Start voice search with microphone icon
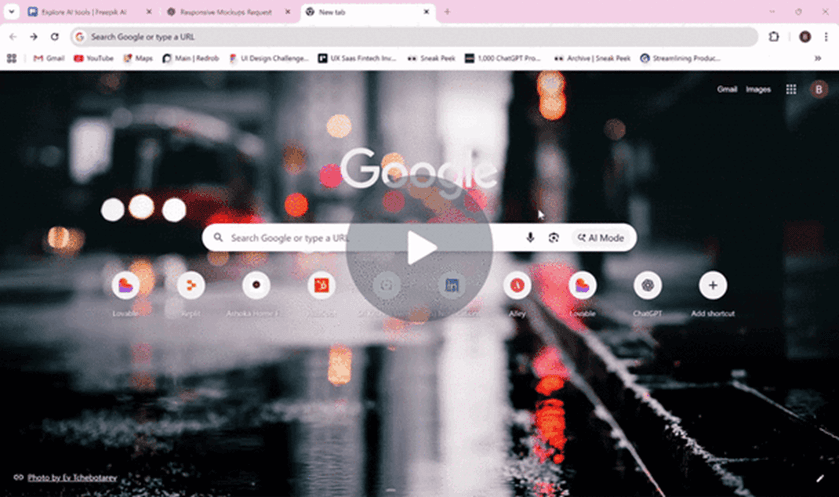839x497 pixels. click(x=530, y=238)
